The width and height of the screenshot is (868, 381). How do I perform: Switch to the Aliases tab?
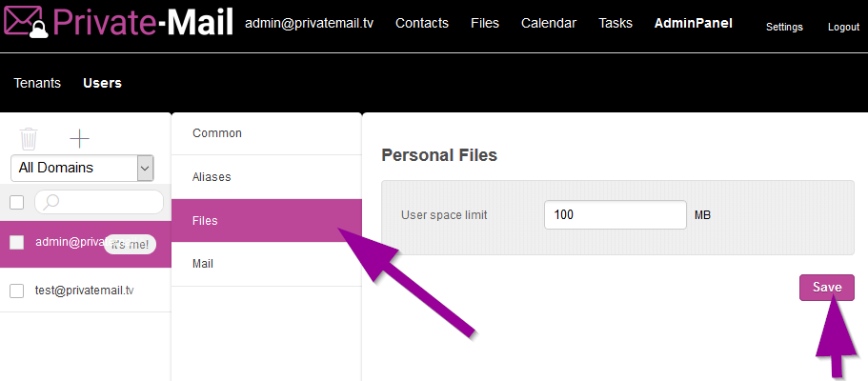point(212,177)
